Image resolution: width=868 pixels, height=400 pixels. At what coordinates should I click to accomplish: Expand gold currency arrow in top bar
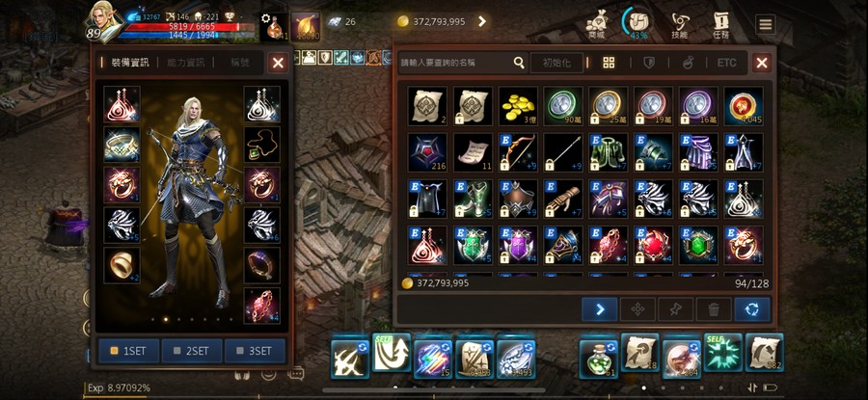[482, 21]
